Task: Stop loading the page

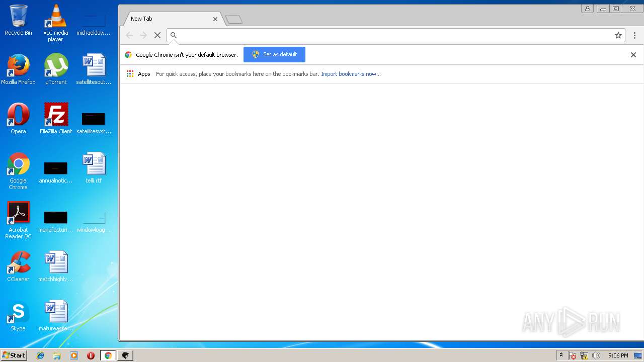Action: click(x=157, y=35)
